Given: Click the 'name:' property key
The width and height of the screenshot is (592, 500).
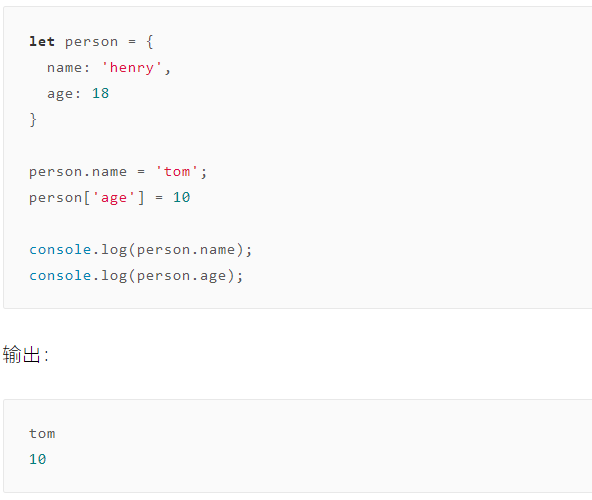Looking at the screenshot, I should pyautogui.click(x=69, y=68).
